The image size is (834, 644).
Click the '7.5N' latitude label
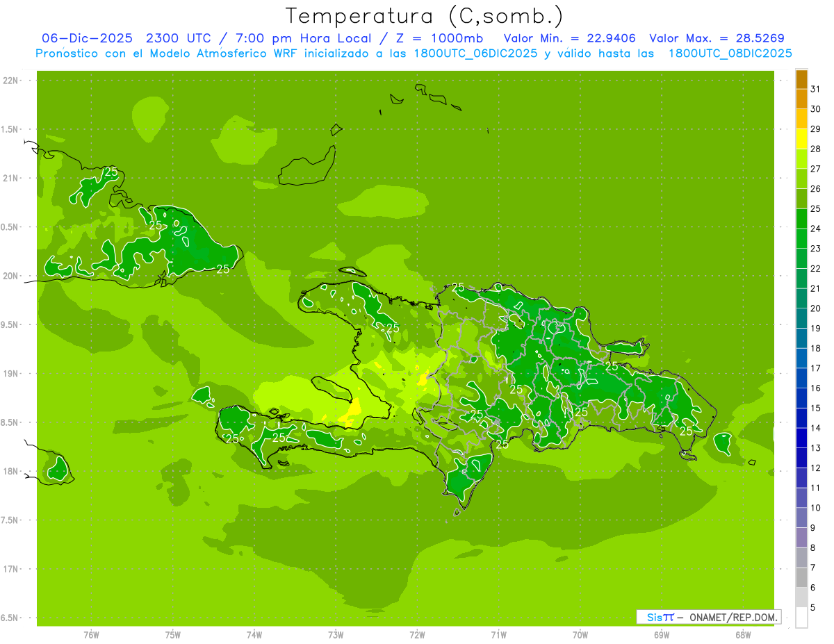10,520
